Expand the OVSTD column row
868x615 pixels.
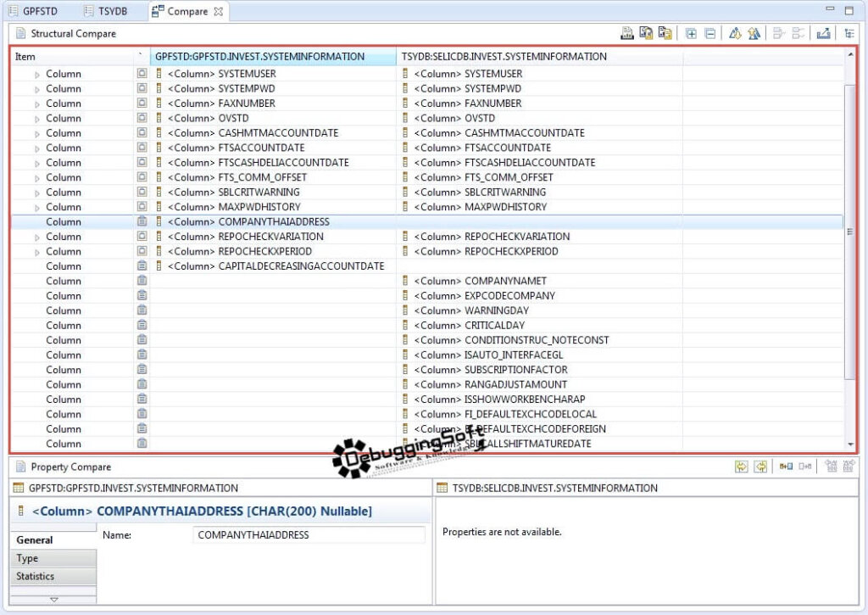point(37,119)
